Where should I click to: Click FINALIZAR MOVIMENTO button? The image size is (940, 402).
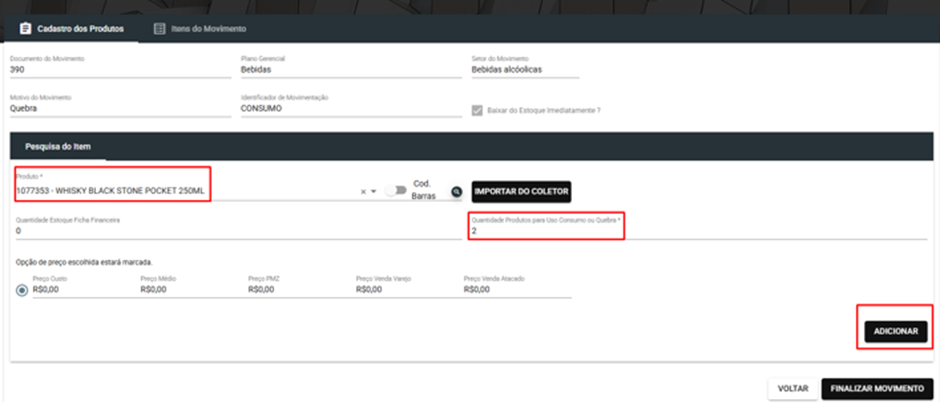click(877, 389)
